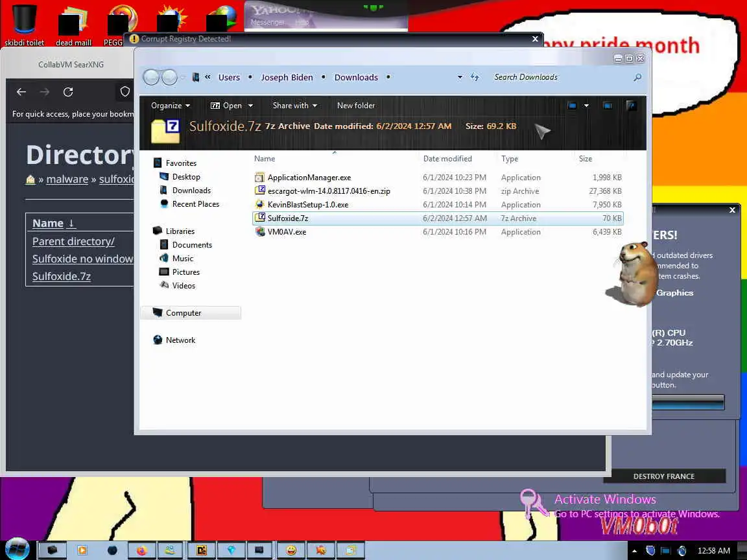The image size is (747, 560).
Task: Sort files by the Type column
Action: point(509,159)
